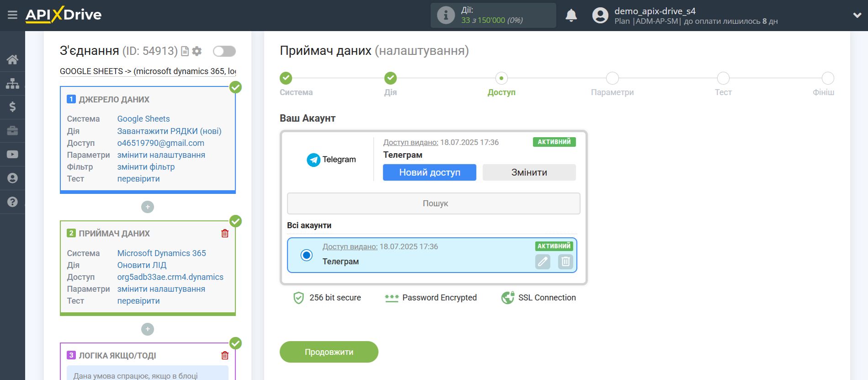Open the o46519790@gmail.com access link
Screen dimensions: 868x380
(161, 143)
